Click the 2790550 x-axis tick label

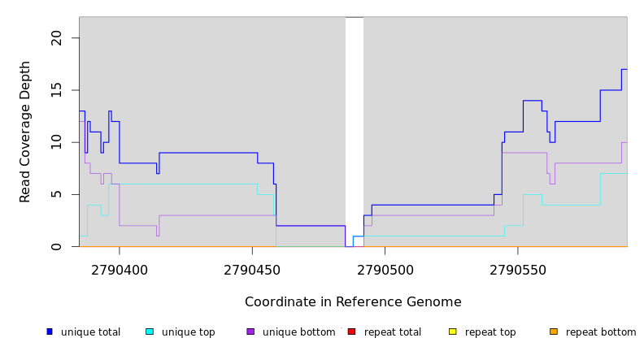click(x=517, y=269)
